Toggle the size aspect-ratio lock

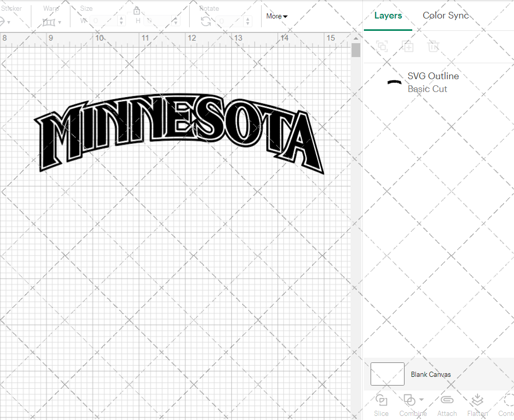(x=137, y=10)
